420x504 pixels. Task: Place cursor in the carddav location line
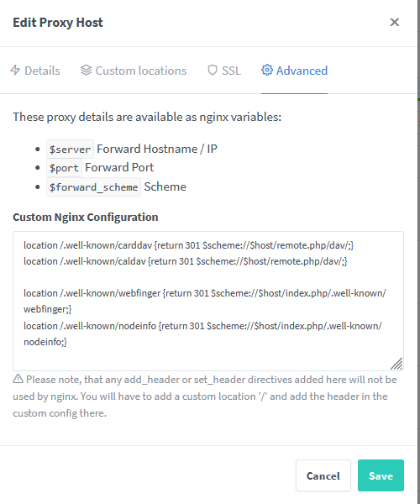(x=189, y=245)
